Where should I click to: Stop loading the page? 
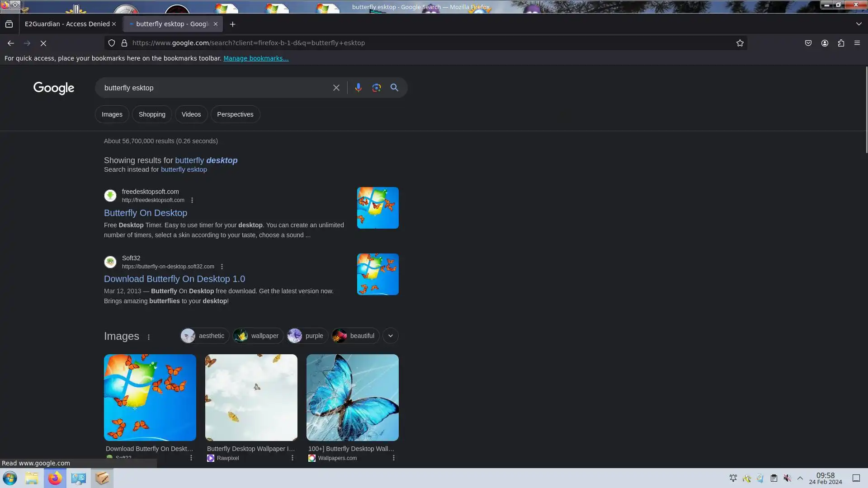[x=43, y=43]
